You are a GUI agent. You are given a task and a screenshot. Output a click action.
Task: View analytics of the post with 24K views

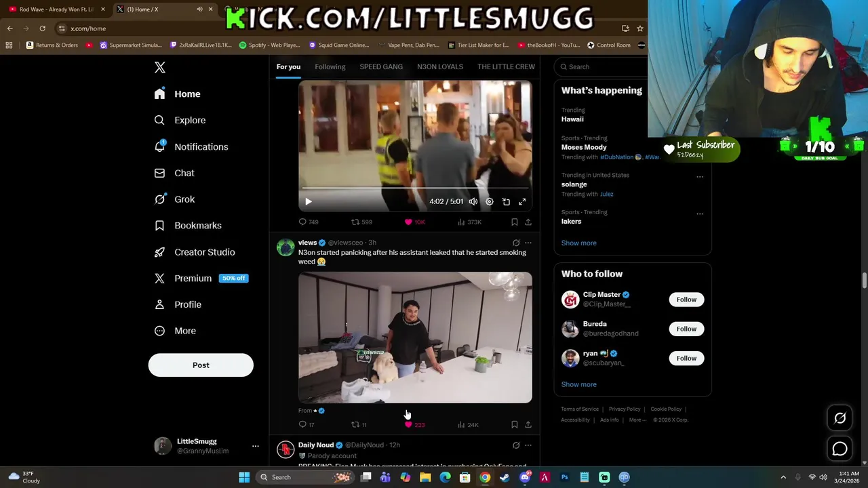[468, 424]
